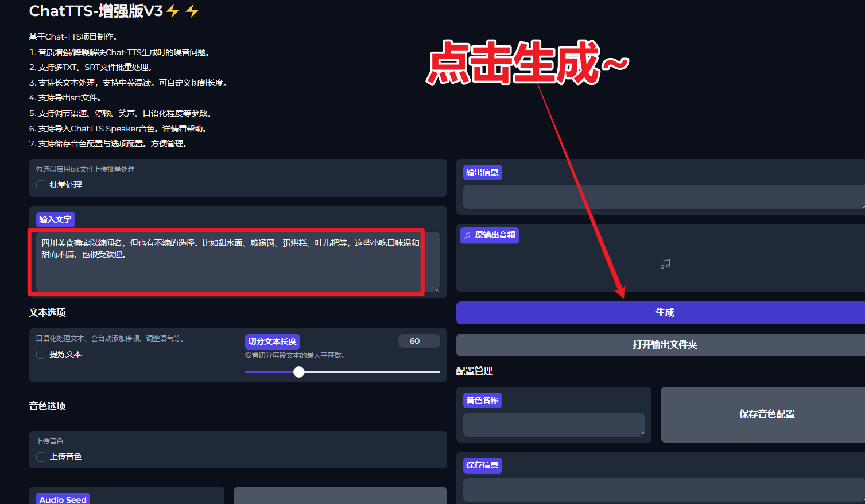The width and height of the screenshot is (865, 504).
Task: Click the line '2. 支持多TXT、SRT文件批量处理。'
Action: 91,67
